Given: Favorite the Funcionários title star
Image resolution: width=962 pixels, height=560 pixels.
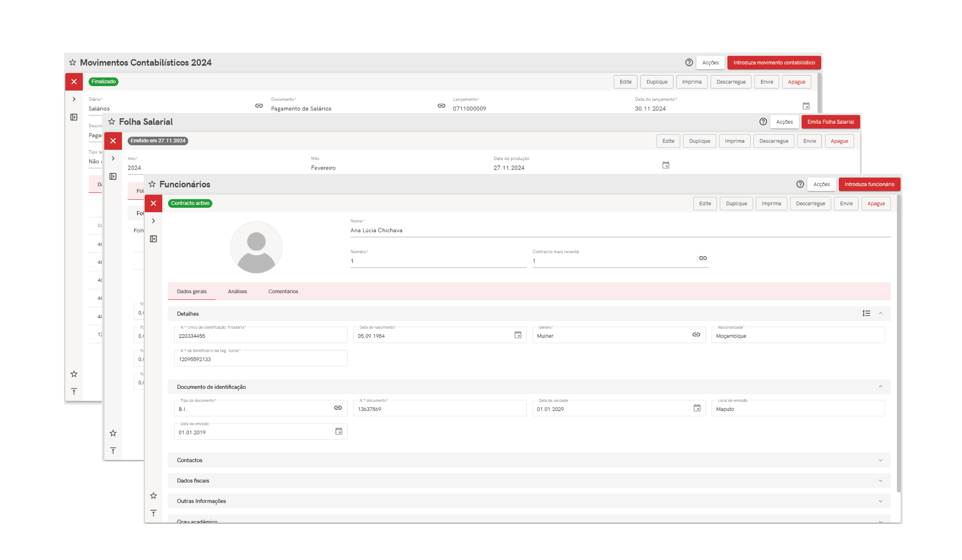Looking at the screenshot, I should (x=152, y=184).
